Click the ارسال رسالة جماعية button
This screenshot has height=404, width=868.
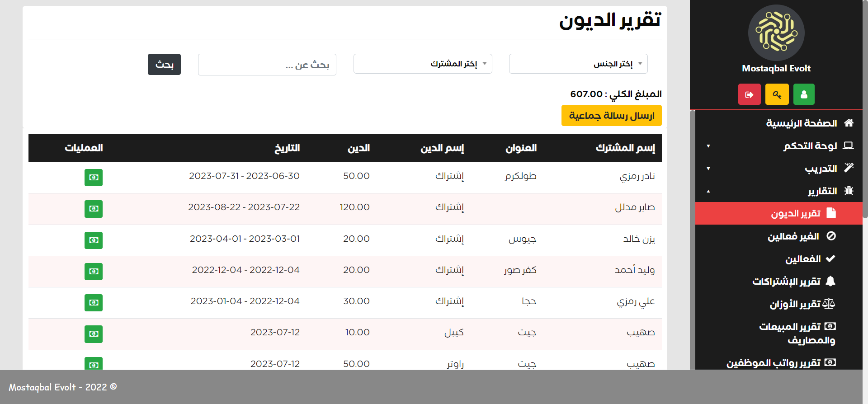pos(611,116)
